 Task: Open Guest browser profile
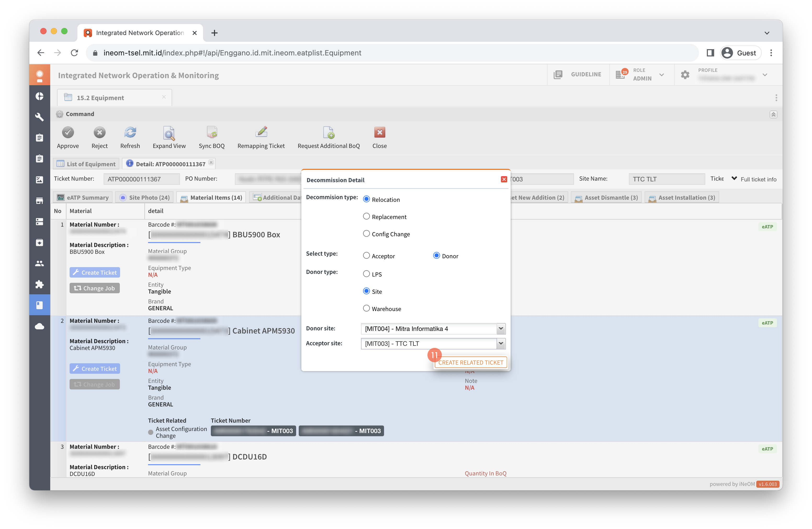(x=740, y=53)
